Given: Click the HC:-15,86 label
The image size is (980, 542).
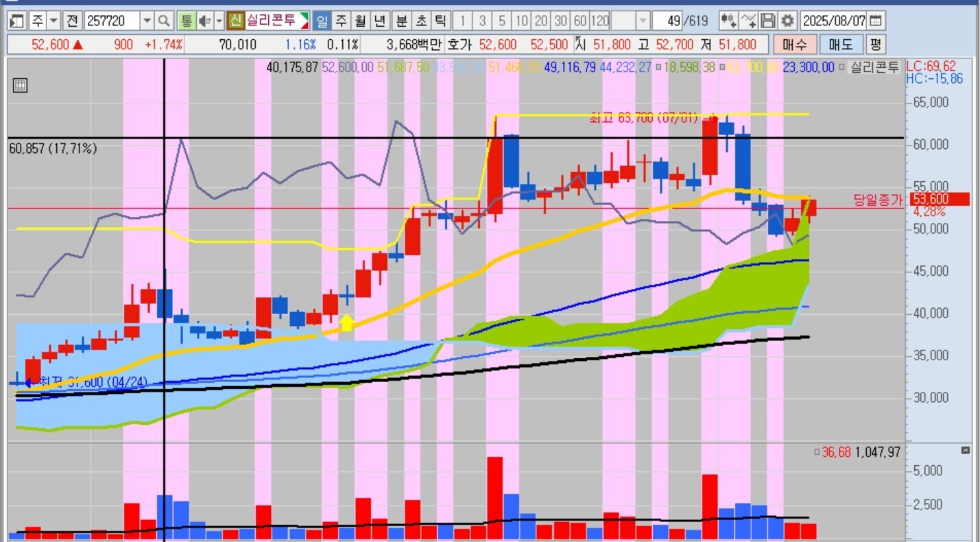Looking at the screenshot, I should pyautogui.click(x=934, y=79).
